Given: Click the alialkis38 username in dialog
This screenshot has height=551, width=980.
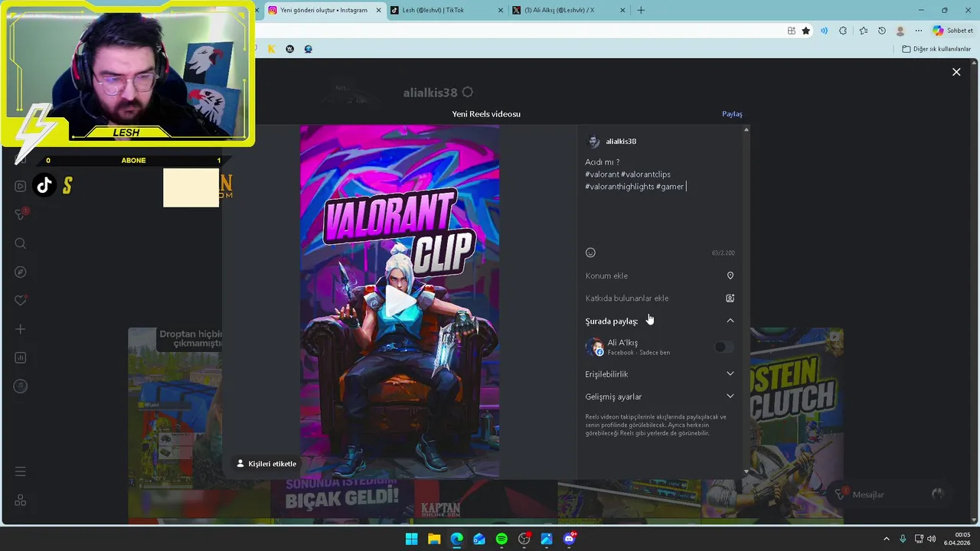Looking at the screenshot, I should (x=621, y=142).
